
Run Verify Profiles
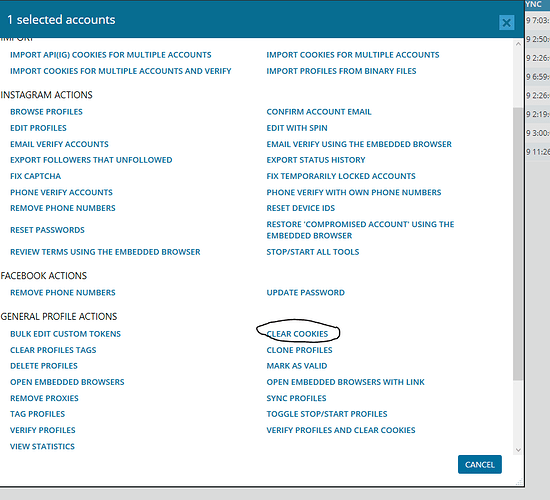(x=43, y=430)
